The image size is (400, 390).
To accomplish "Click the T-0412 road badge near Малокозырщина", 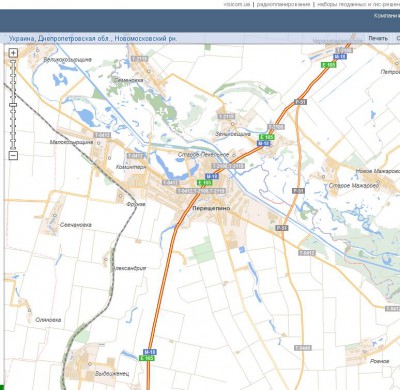I will pos(102,135).
